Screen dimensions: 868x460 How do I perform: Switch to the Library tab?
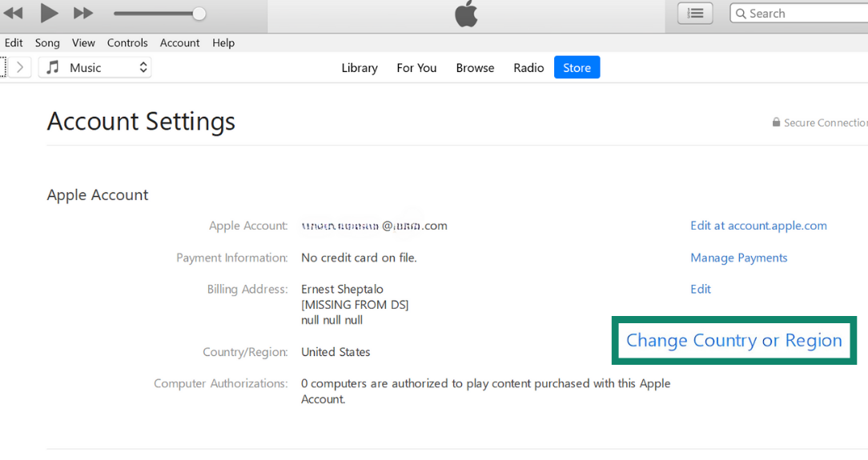coord(360,68)
